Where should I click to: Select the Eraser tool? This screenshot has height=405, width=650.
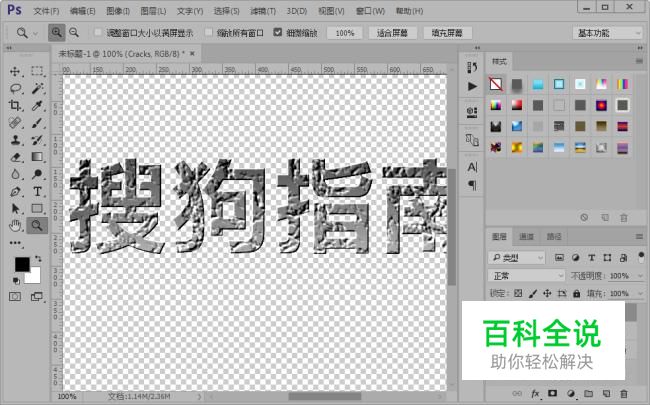[15, 157]
